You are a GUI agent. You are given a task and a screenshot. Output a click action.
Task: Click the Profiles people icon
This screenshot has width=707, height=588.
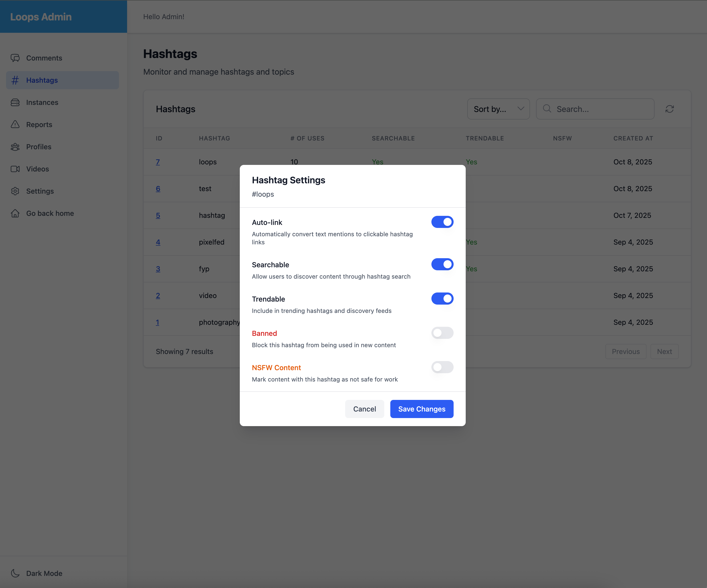15,147
